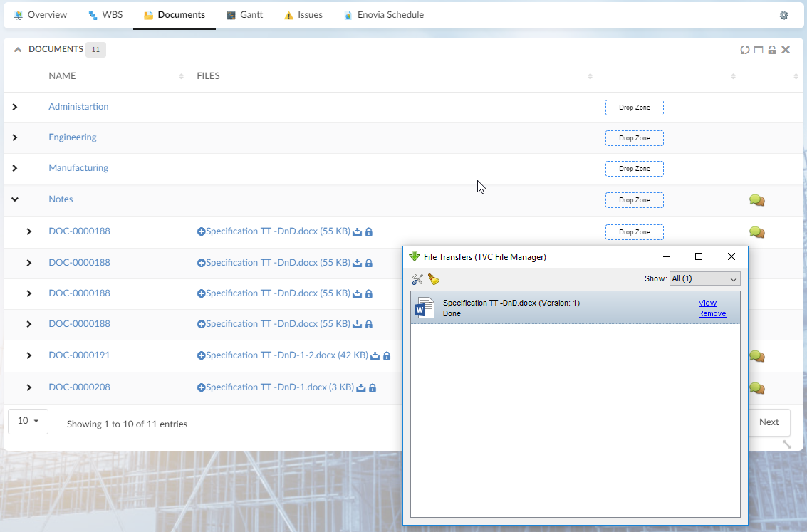Click the broom cleanup icon in File Transfers
This screenshot has height=532, width=807.
click(433, 279)
